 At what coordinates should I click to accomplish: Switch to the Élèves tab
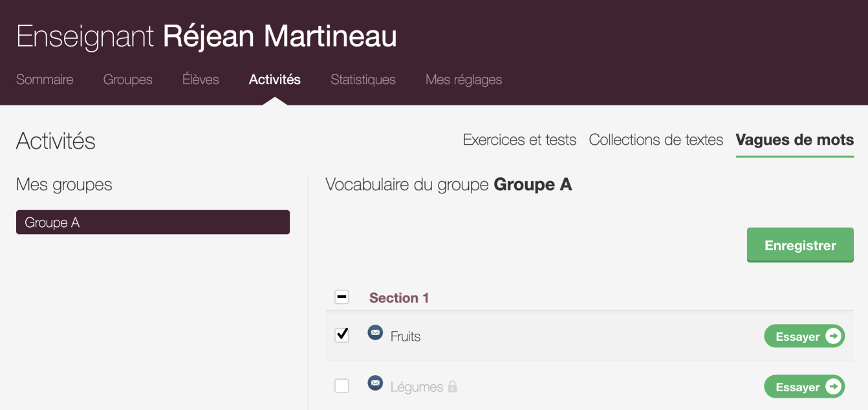pyautogui.click(x=201, y=80)
